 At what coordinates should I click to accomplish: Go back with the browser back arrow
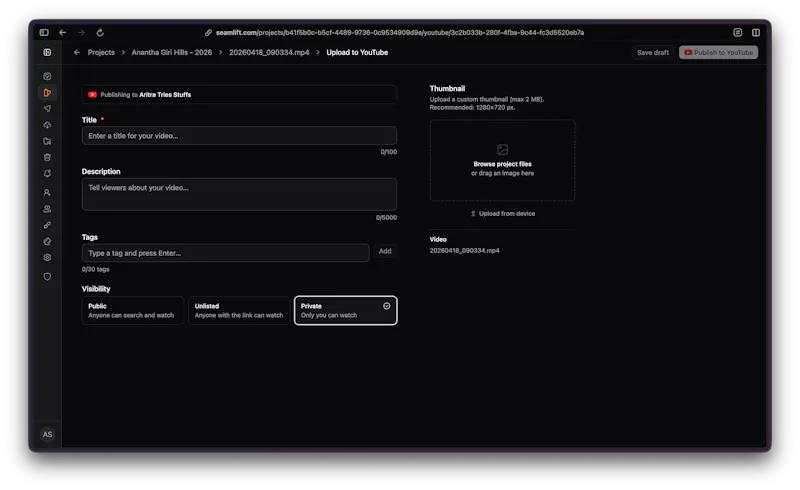pyautogui.click(x=62, y=32)
